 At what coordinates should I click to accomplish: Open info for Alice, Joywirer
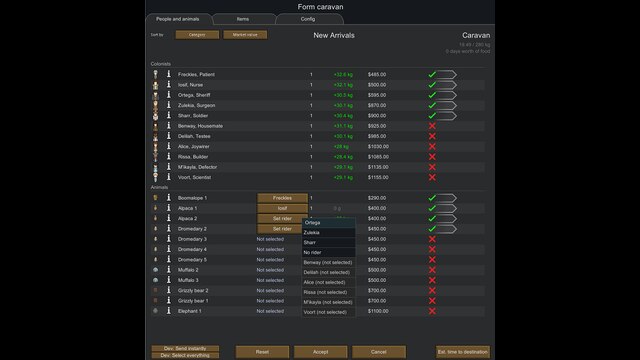[x=169, y=146]
